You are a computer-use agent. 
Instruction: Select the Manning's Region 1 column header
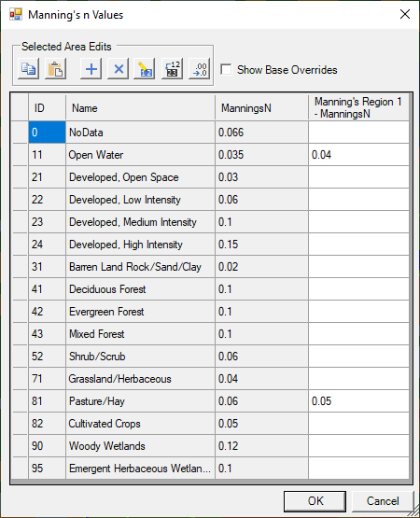click(358, 107)
